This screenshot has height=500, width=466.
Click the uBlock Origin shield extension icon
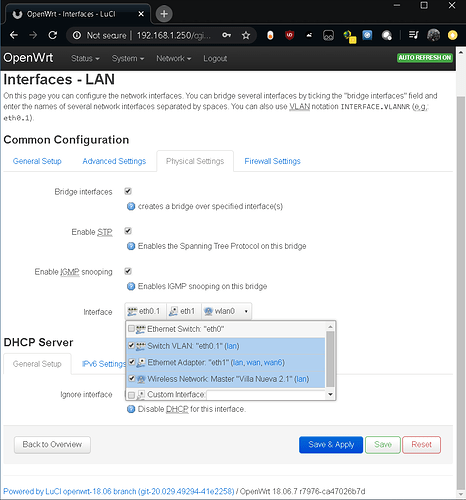pos(290,35)
